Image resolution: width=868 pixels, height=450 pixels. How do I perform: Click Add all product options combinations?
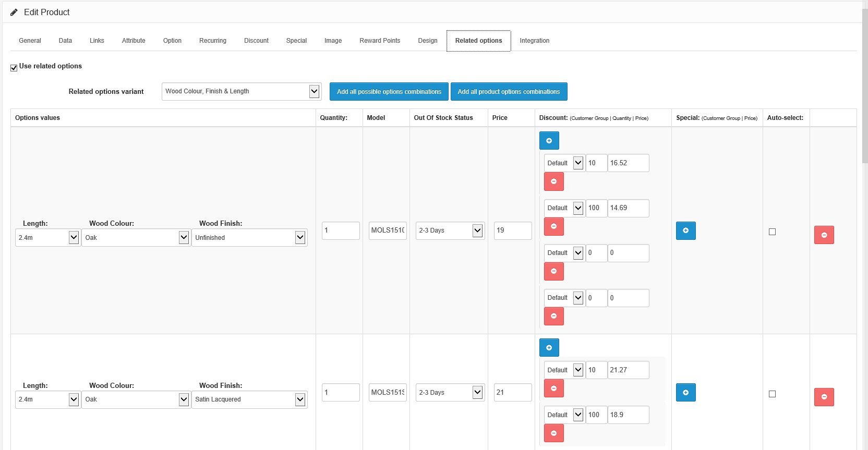(x=509, y=92)
